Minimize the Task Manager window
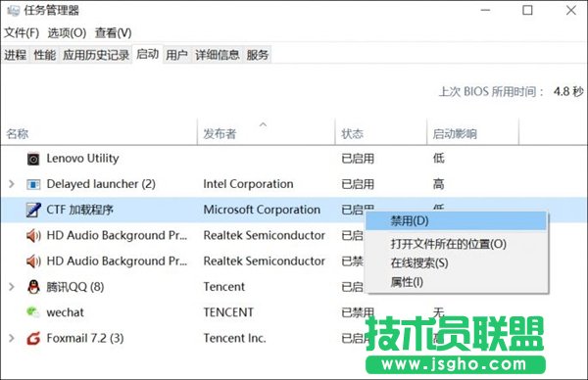 (486, 10)
